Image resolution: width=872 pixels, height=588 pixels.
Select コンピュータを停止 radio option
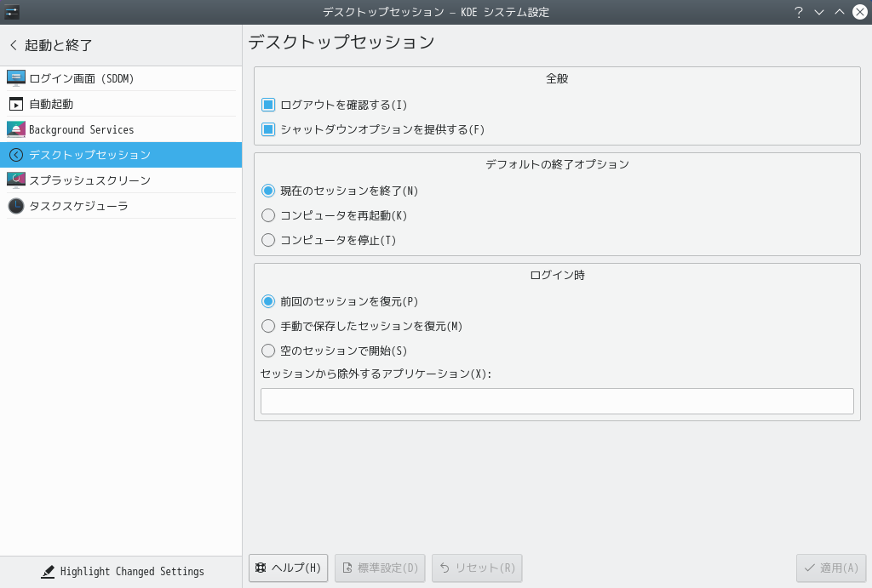point(268,240)
